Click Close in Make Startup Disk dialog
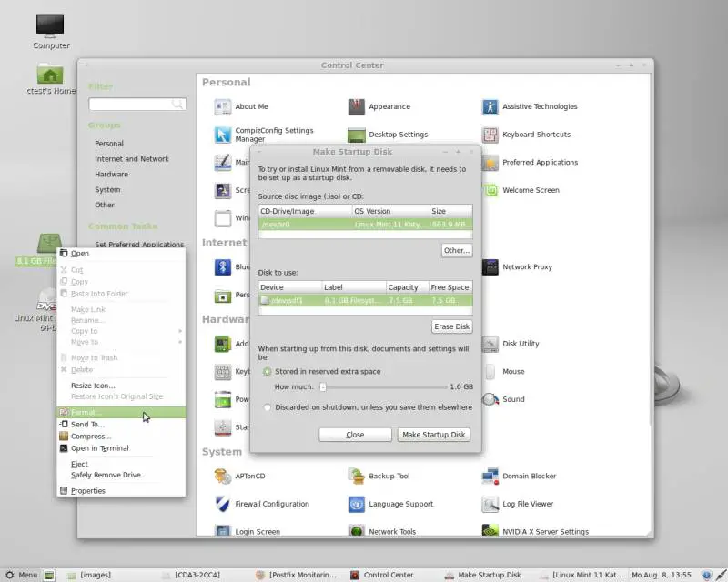728x582 pixels. 355,435
